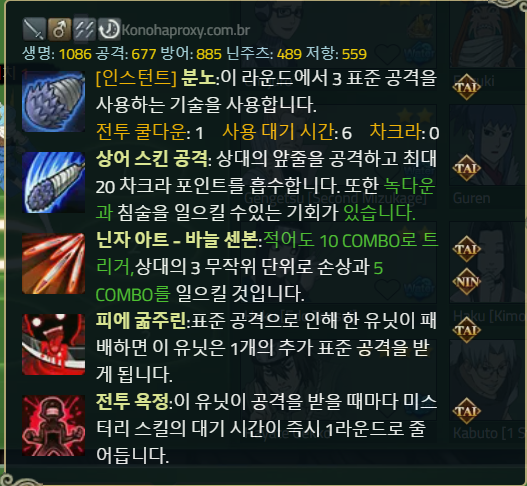Select the 상어 스킨 공격 skill icon
This screenshot has height=486, width=527.
[x=53, y=183]
